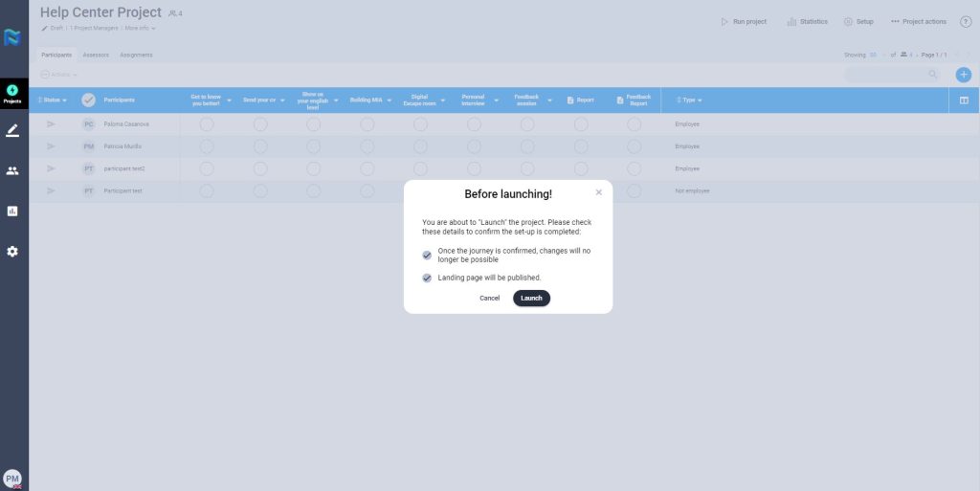
Task: Switch to the Assessors tab
Action: click(95, 55)
